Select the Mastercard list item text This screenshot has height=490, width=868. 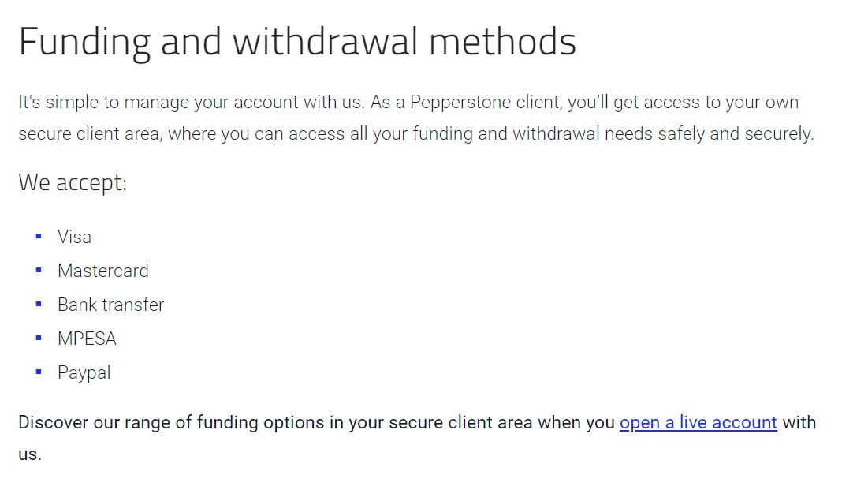click(102, 271)
